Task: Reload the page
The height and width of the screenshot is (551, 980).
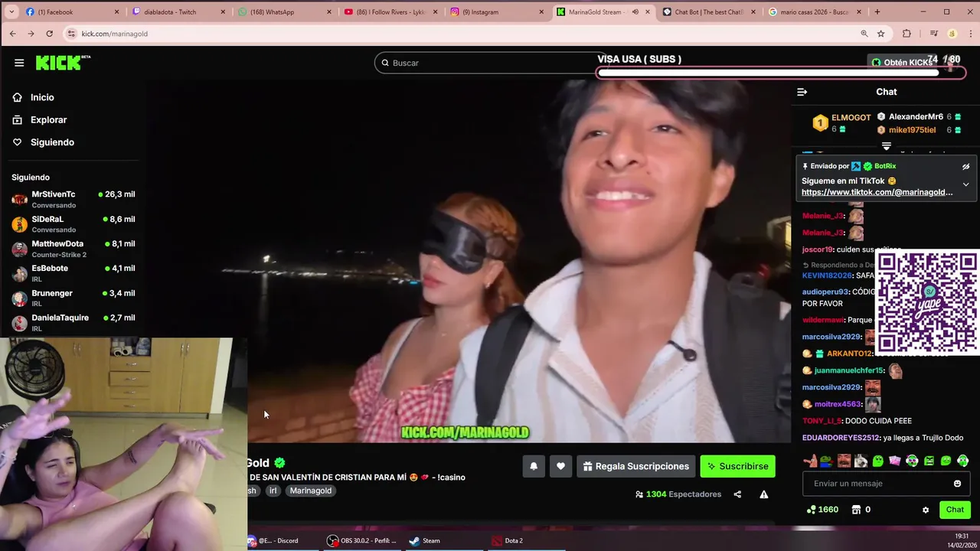Action: pos(50,34)
